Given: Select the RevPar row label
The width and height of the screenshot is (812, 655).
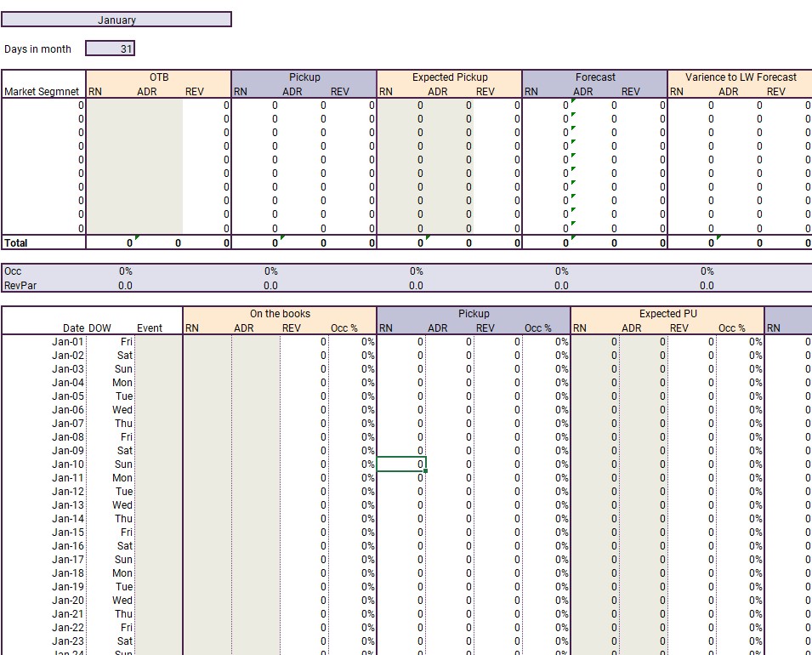Looking at the screenshot, I should click(20, 285).
